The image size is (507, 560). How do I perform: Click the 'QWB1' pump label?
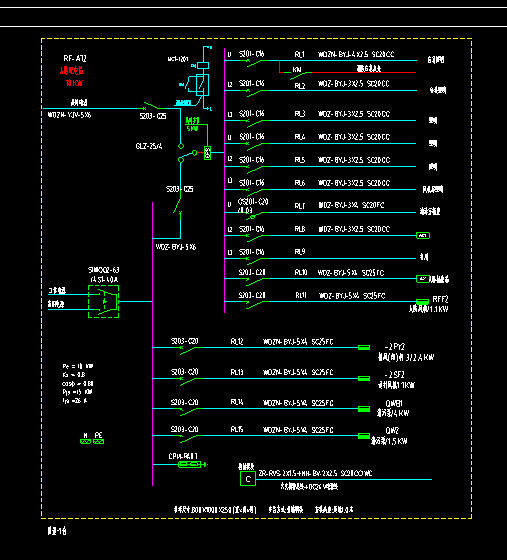tap(394, 403)
